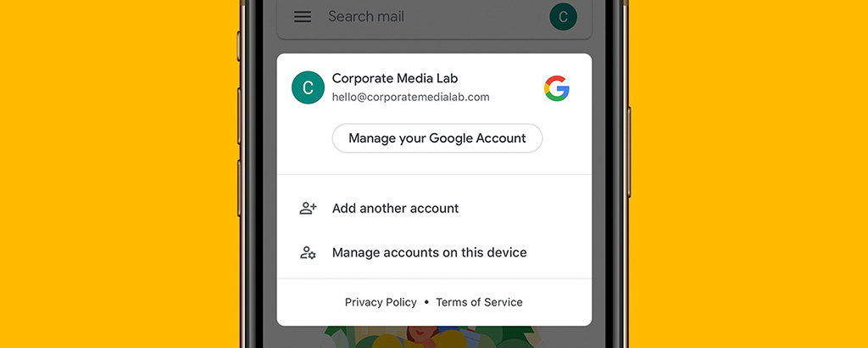This screenshot has height=348, width=868.
Task: Tap the dark C avatar in search bar
Action: 563,17
